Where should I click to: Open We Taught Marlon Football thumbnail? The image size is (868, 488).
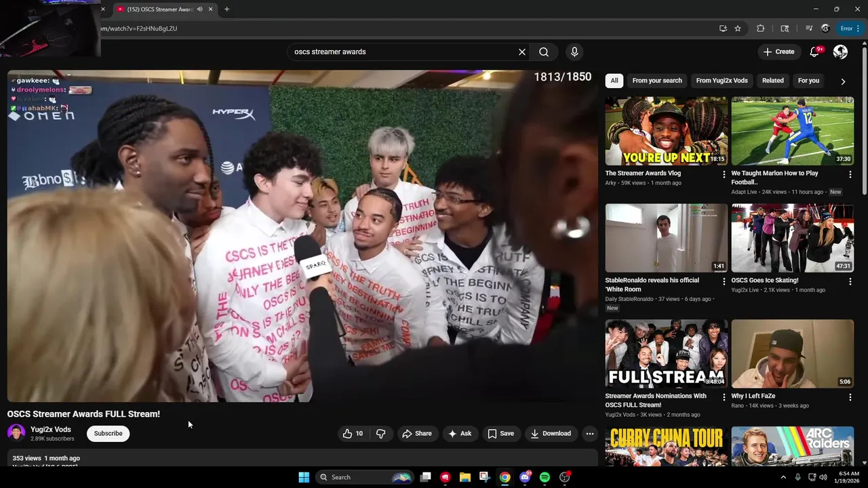pyautogui.click(x=793, y=131)
